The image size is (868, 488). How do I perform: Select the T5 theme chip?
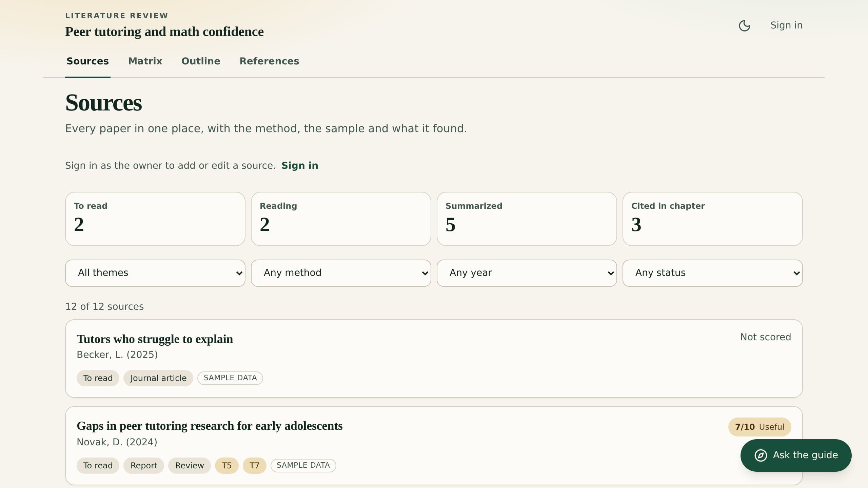tap(226, 465)
